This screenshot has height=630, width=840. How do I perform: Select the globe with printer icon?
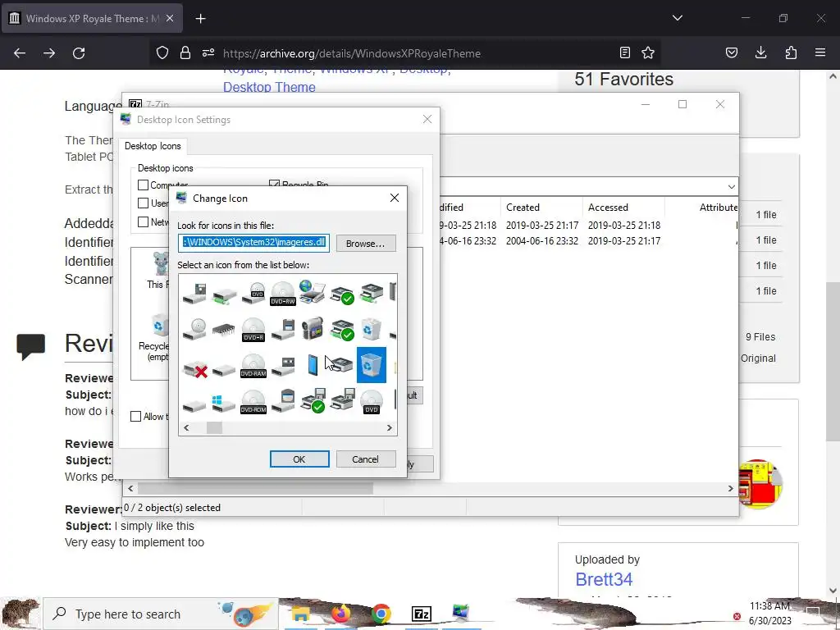[x=313, y=293]
